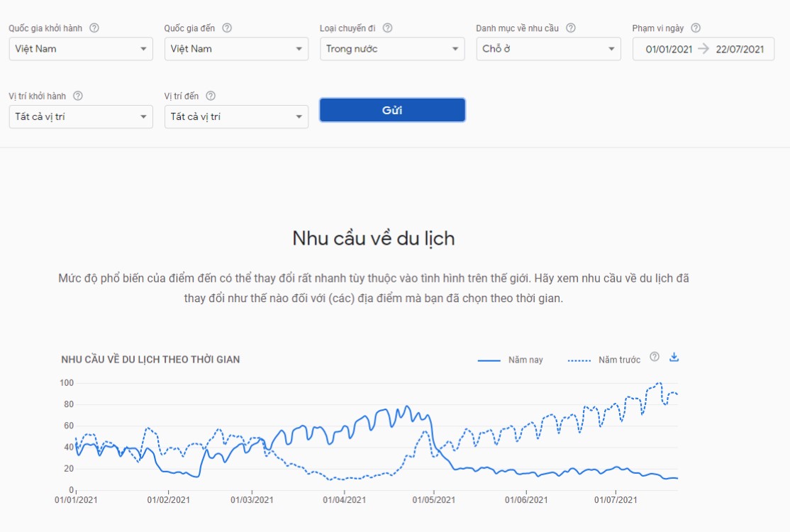Select the 01/07/2021 axis label
Viewport: 790px width, 532px height.
[x=616, y=500]
